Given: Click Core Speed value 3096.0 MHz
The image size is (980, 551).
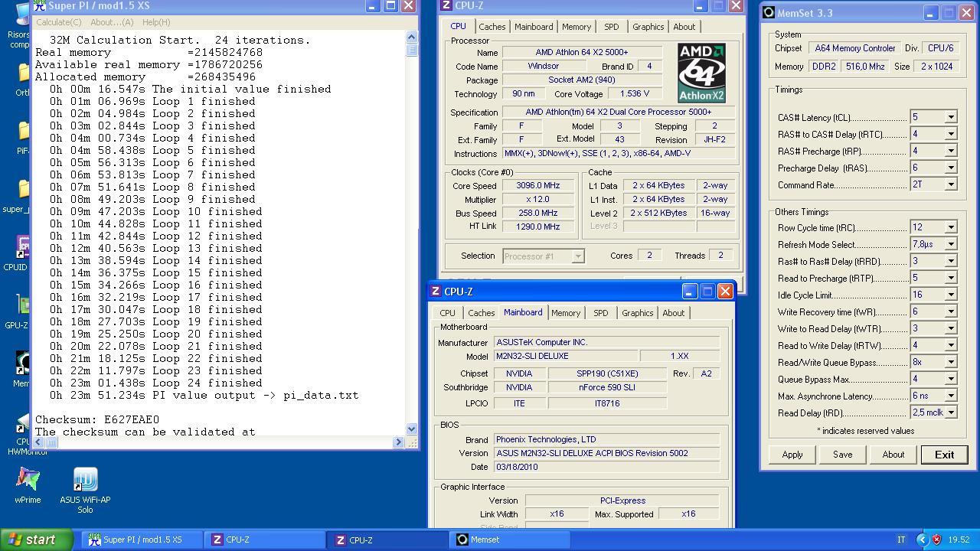Looking at the screenshot, I should click(538, 186).
